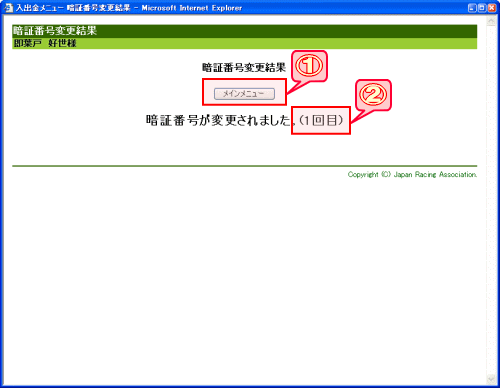
Task: Click the scrollbar up arrow
Action: (491, 21)
